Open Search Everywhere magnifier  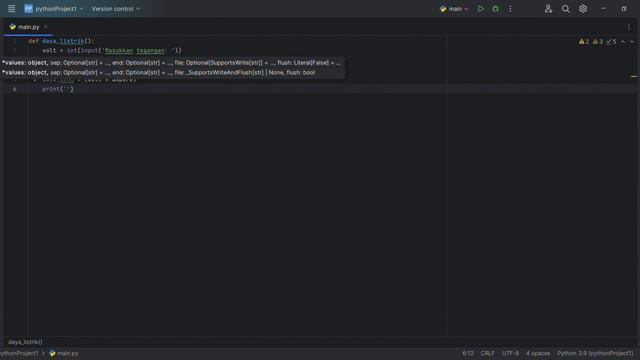click(x=565, y=9)
